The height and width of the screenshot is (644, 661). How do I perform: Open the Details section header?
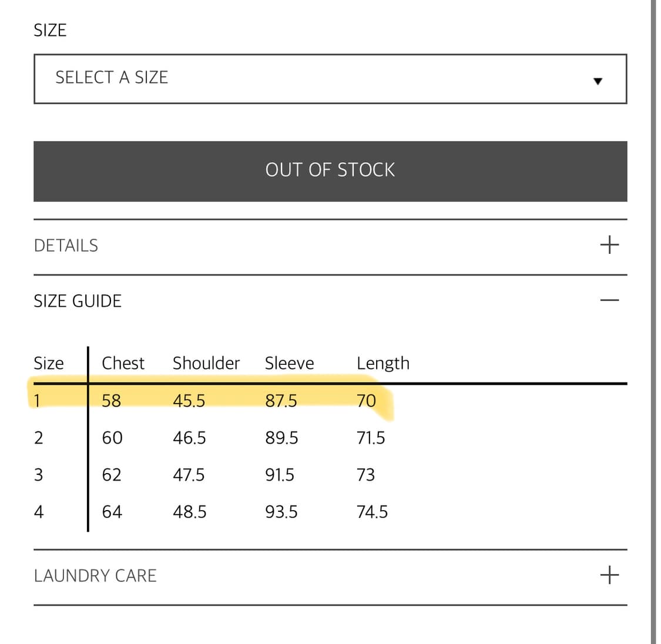click(x=66, y=246)
